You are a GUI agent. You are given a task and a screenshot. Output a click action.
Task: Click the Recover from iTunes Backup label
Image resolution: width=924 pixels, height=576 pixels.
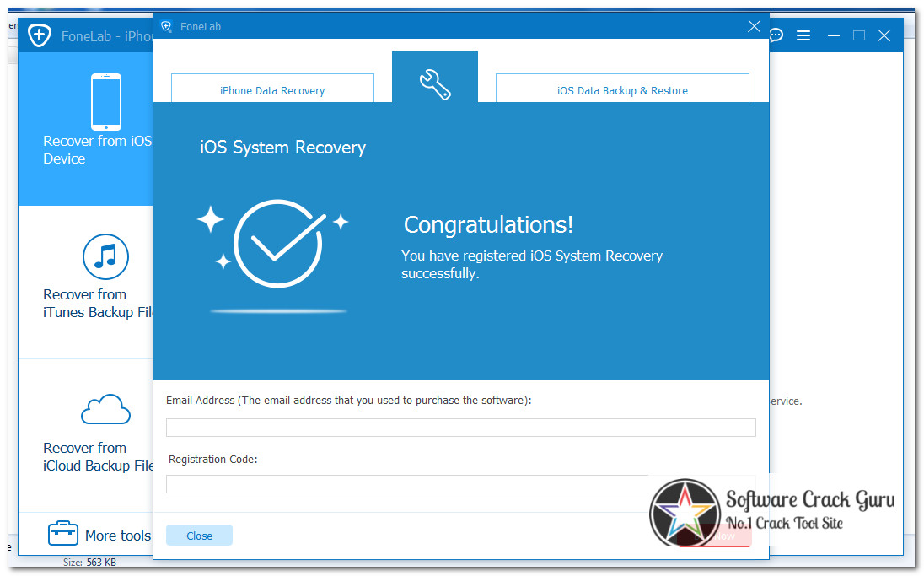tap(97, 303)
